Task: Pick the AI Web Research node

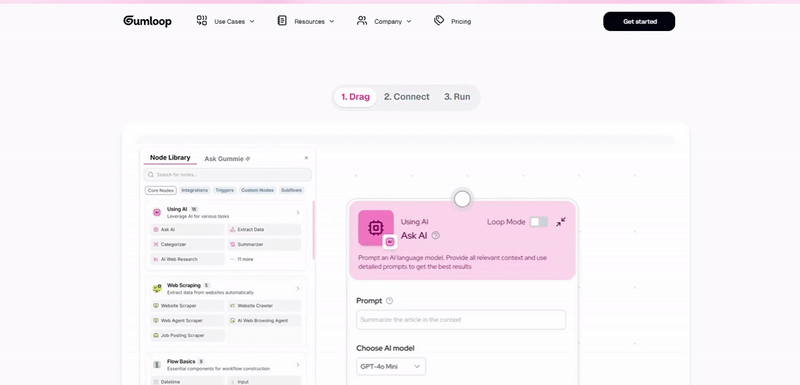Action: (187, 259)
